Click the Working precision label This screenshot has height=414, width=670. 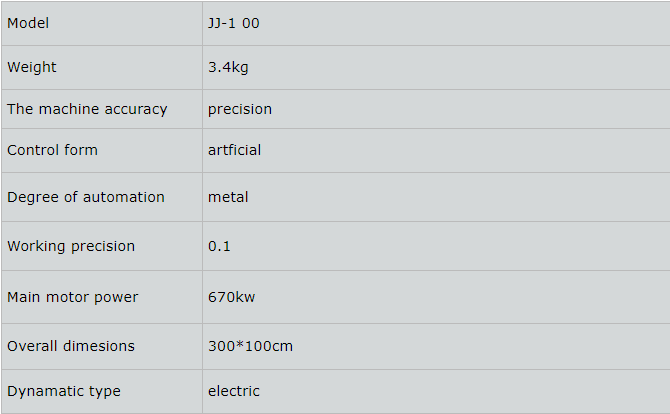(71, 247)
